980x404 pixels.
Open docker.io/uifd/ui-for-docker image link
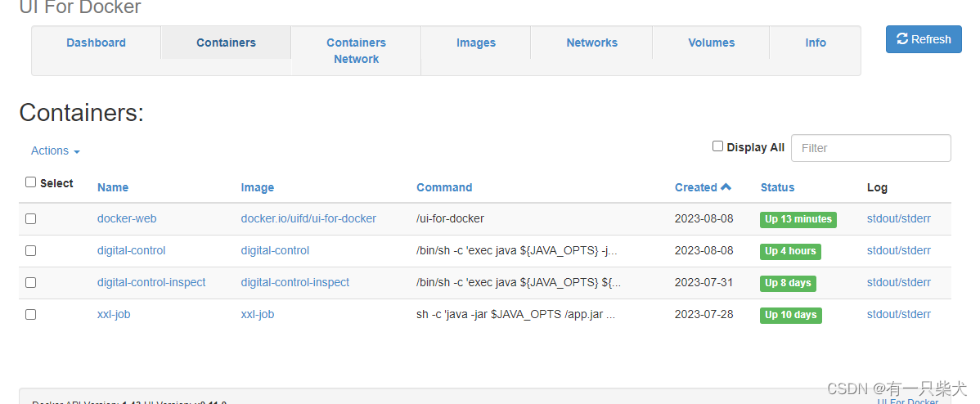[308, 218]
